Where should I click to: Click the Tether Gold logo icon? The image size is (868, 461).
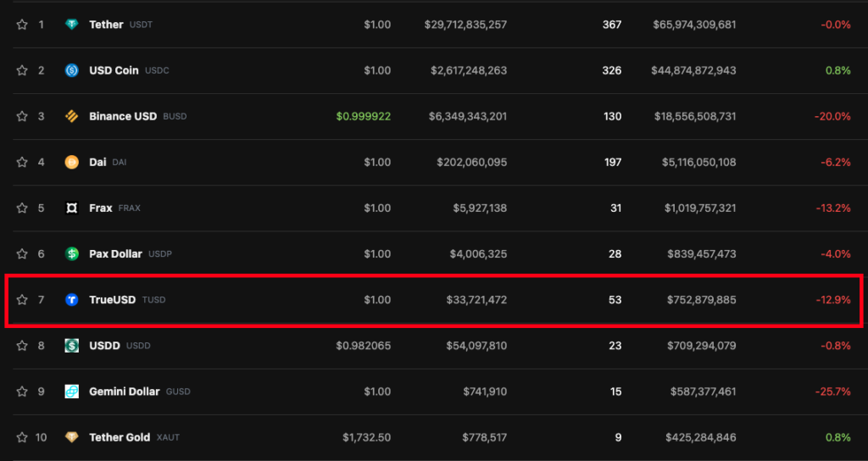point(72,437)
